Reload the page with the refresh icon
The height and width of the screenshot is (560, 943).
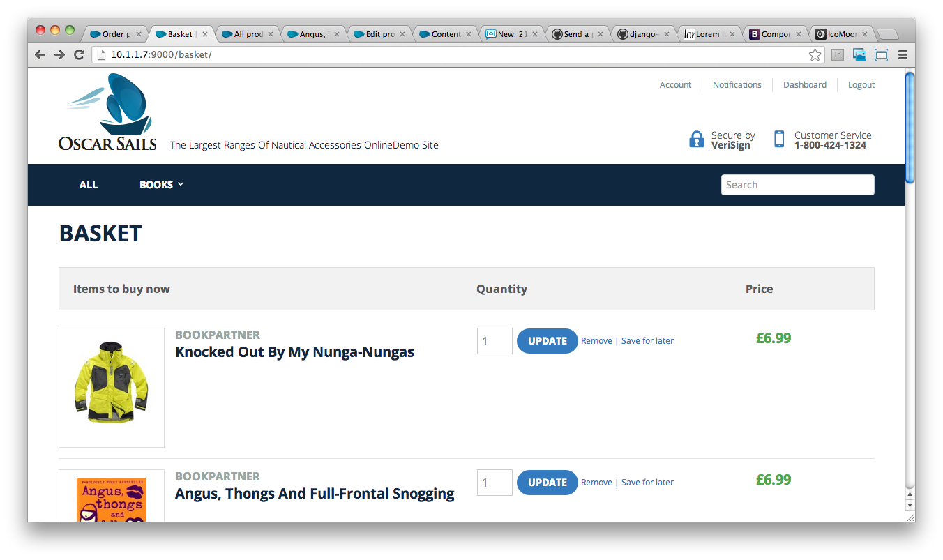coord(80,54)
